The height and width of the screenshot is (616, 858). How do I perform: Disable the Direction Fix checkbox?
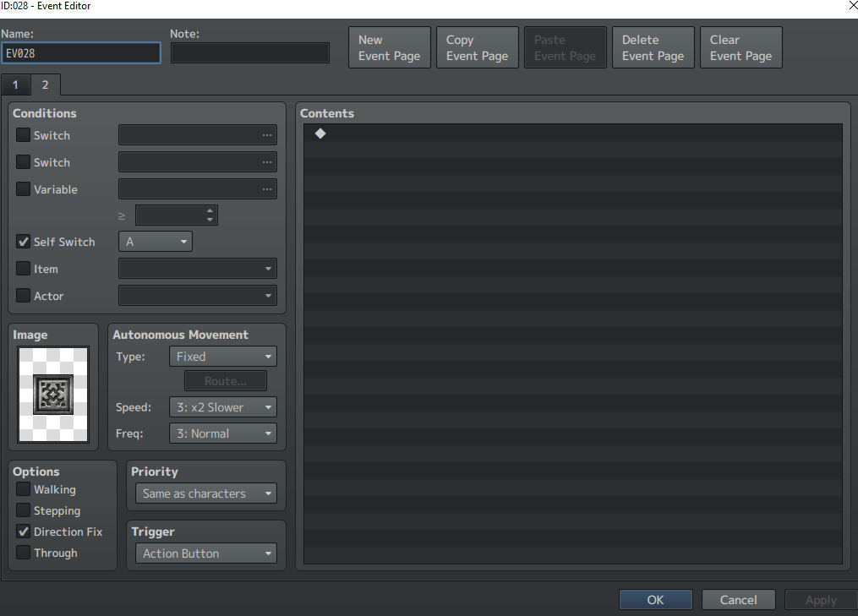click(23, 532)
